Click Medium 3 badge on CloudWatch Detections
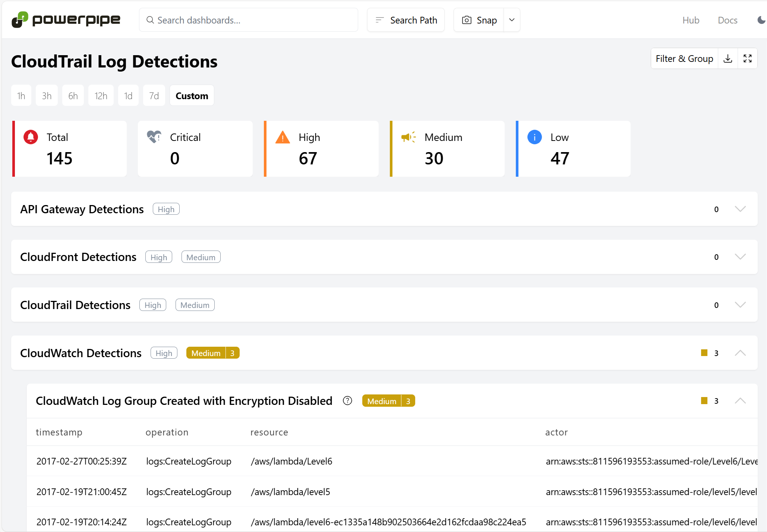767x532 pixels. coord(213,353)
